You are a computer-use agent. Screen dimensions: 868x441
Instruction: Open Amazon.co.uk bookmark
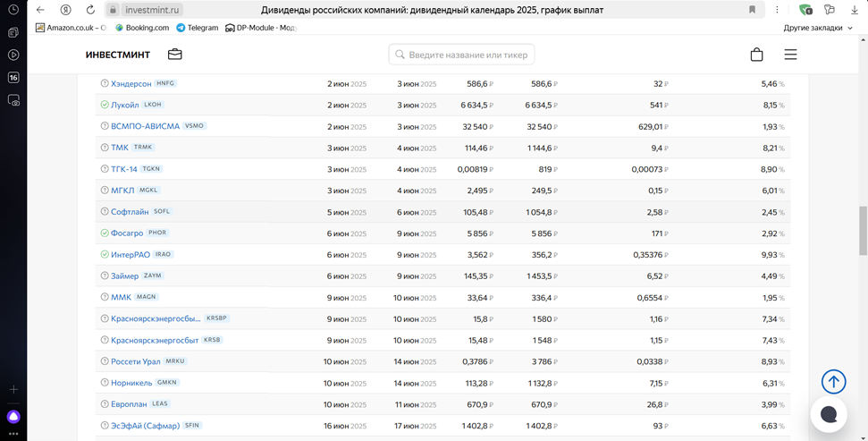(x=71, y=28)
